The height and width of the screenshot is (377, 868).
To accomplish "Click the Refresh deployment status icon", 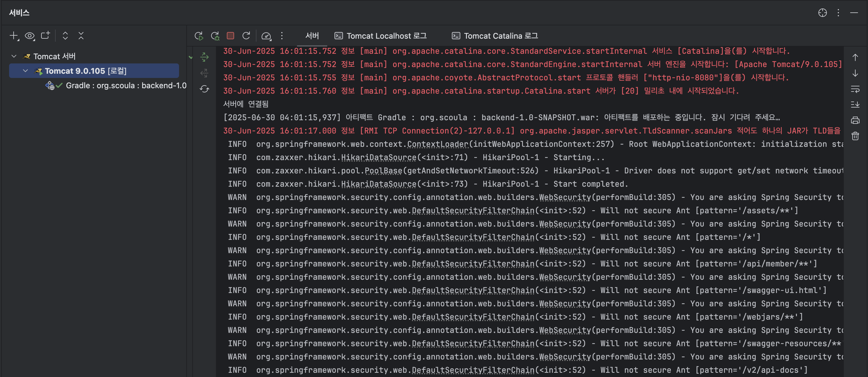I will coord(204,89).
